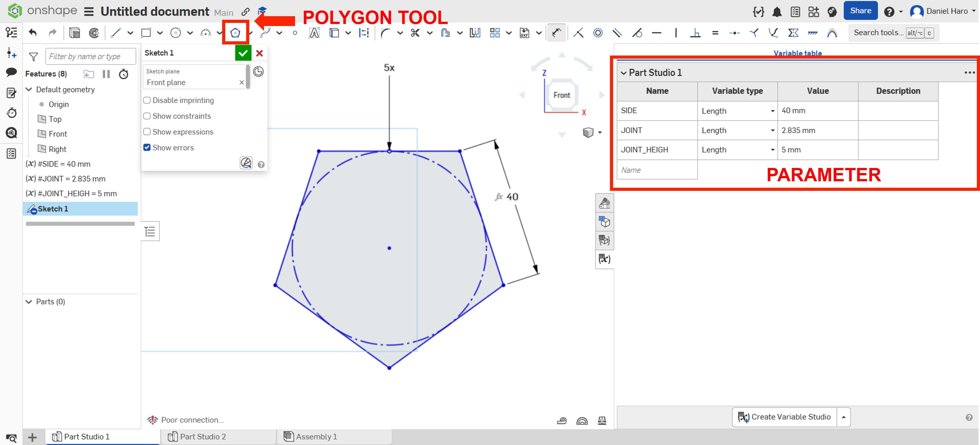Accept Sketch 1 with green checkmark
Viewport: 980px width, 445px height.
click(243, 53)
